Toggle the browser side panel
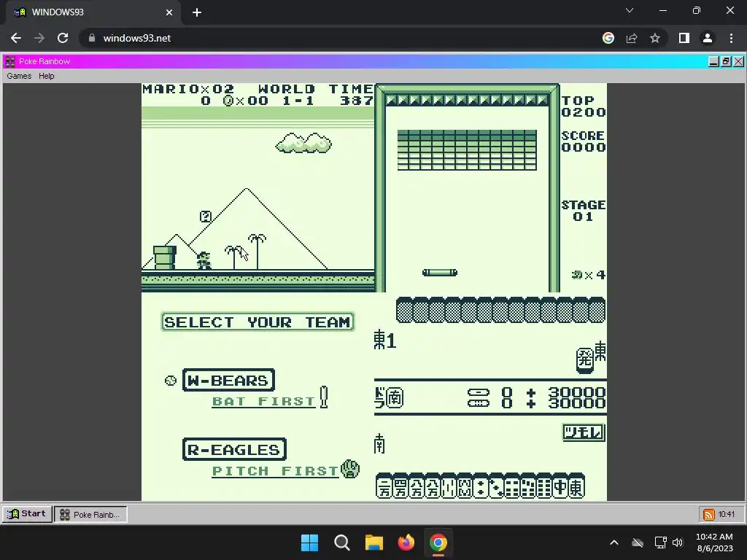747x560 pixels. click(684, 38)
